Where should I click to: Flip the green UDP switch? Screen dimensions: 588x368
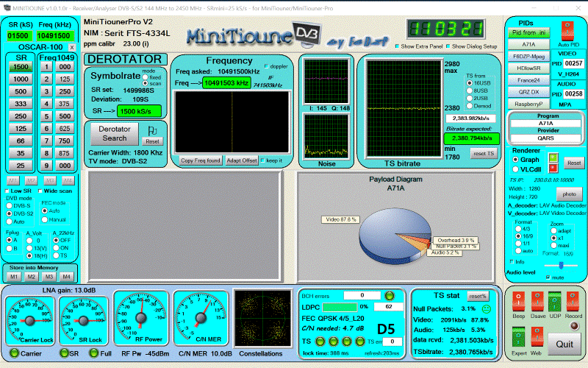555,302
